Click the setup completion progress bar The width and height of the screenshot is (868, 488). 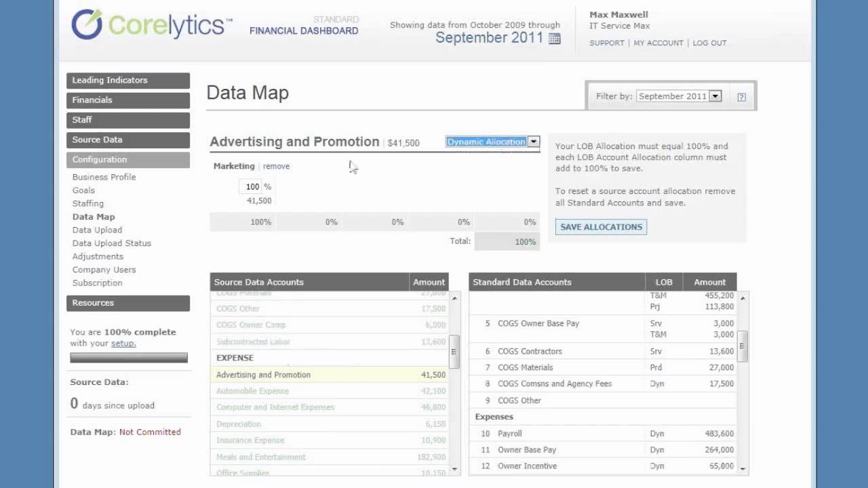pyautogui.click(x=129, y=357)
